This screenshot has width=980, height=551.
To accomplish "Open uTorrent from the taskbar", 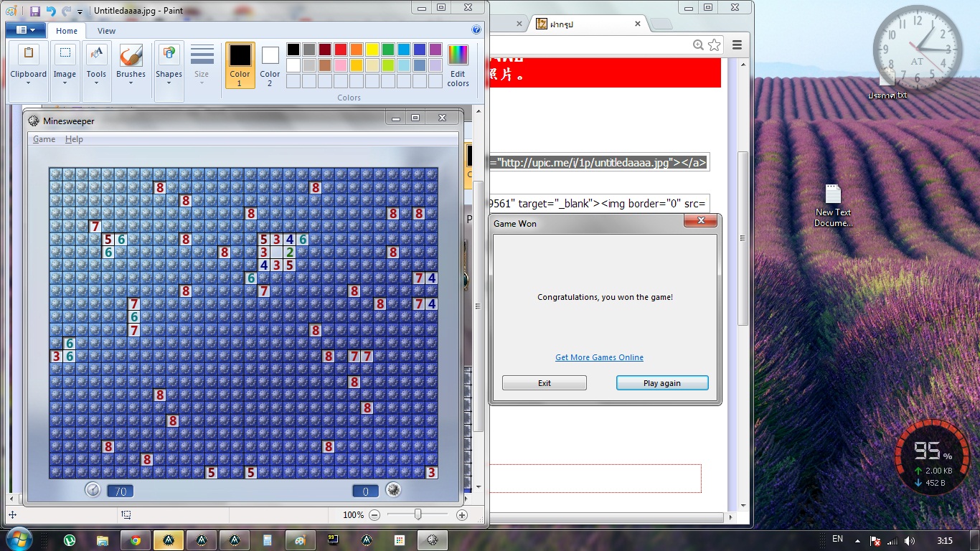I will tap(70, 540).
